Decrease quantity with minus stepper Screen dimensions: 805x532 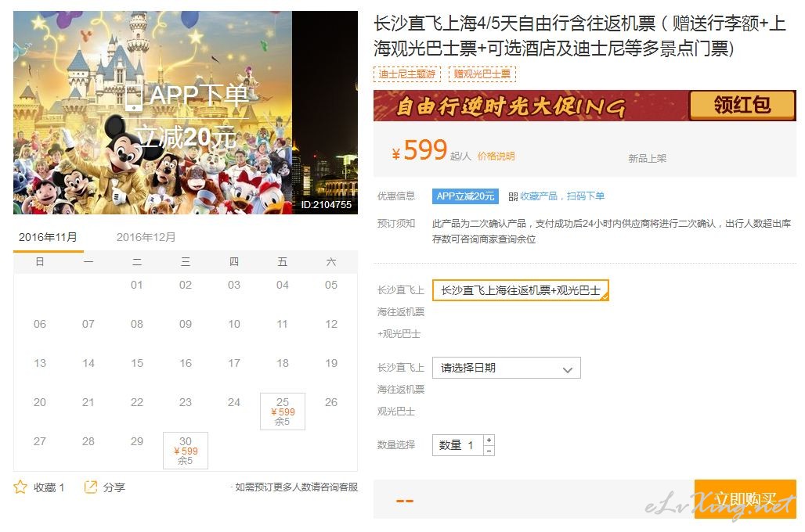[x=489, y=451]
